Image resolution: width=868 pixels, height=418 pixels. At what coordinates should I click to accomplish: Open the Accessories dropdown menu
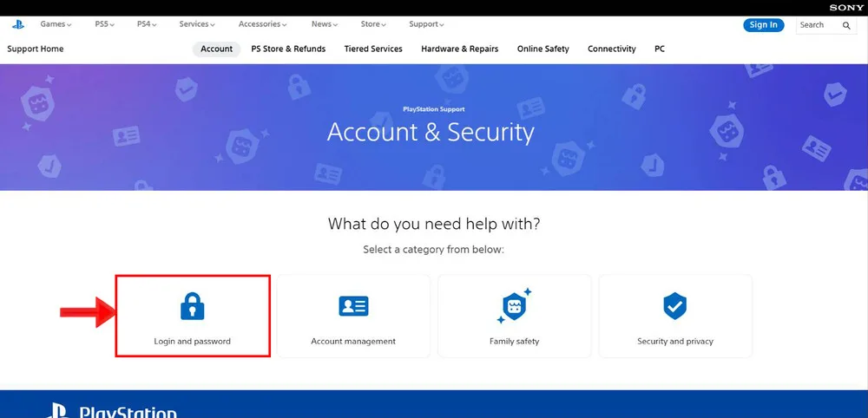pos(262,24)
